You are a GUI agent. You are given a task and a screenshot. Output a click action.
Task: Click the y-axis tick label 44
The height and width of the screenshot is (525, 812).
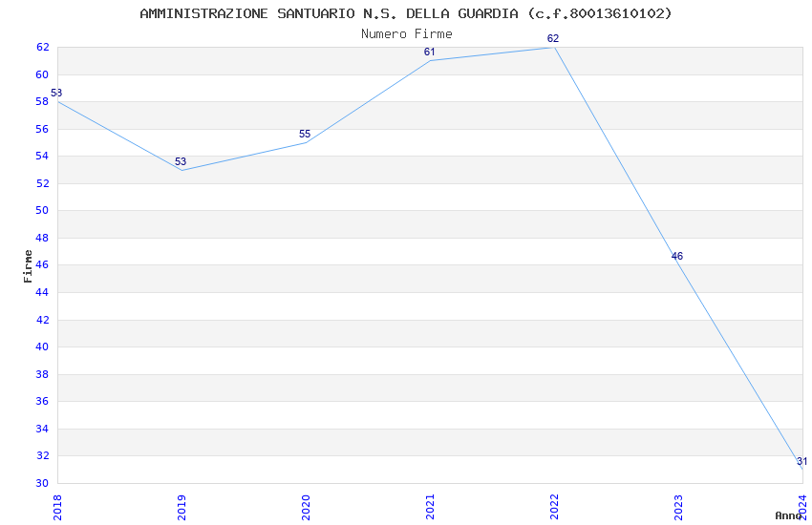(42, 292)
